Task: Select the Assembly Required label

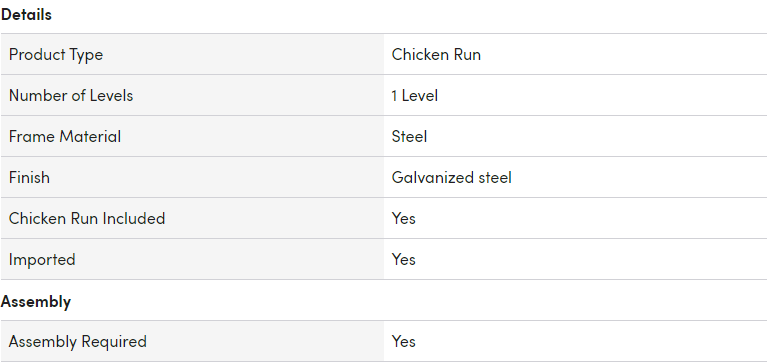Action: (x=78, y=341)
